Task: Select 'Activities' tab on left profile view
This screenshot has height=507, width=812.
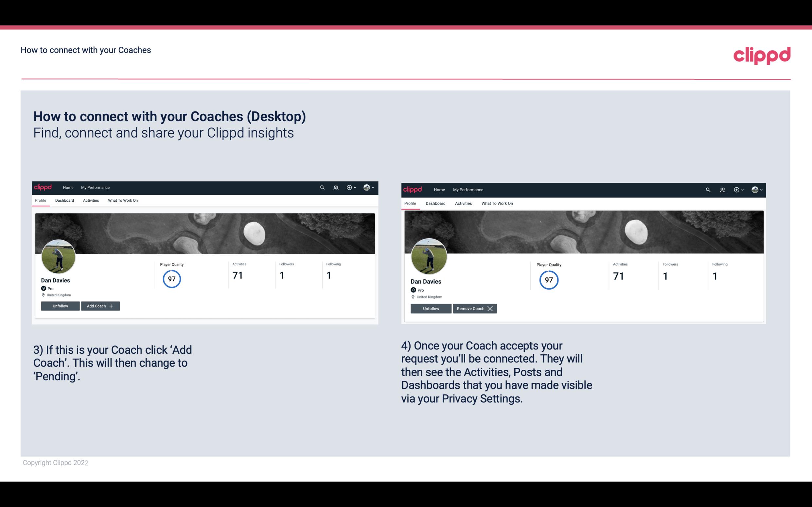Action: [91, 200]
